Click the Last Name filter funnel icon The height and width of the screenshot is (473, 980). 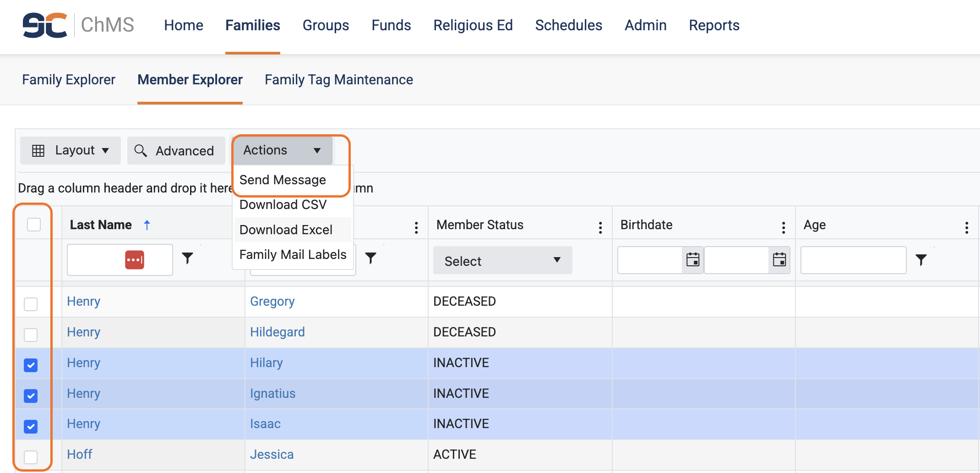(187, 258)
